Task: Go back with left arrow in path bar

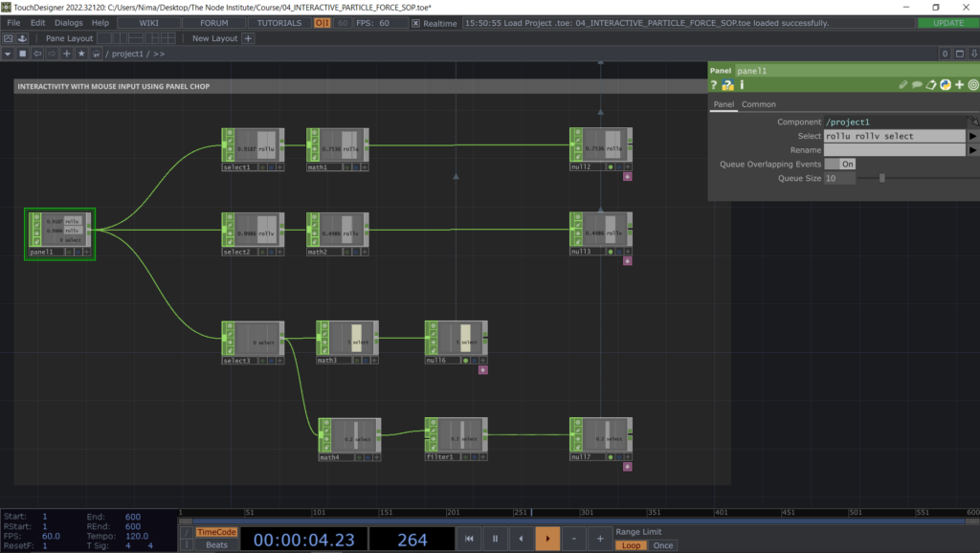Action: click(37, 54)
